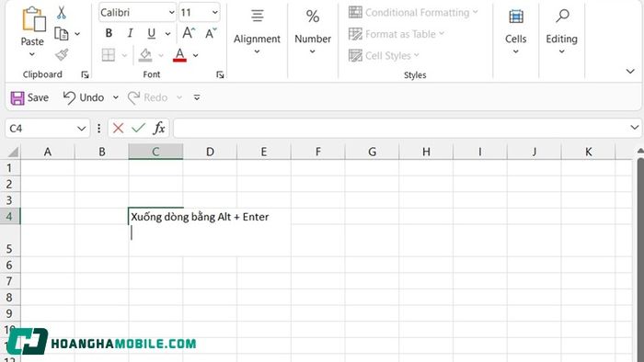Expand the formula bar chevron
Viewport: 644px width, 362px height.
635,128
